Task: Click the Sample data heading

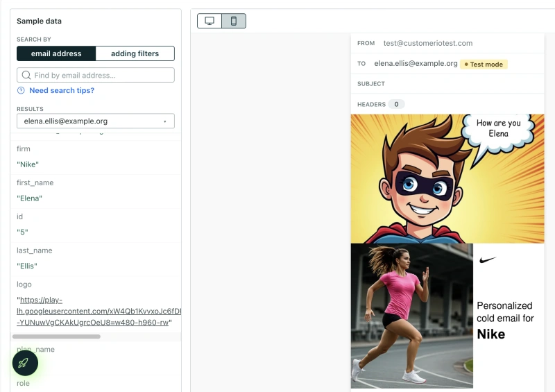Action: coord(39,21)
